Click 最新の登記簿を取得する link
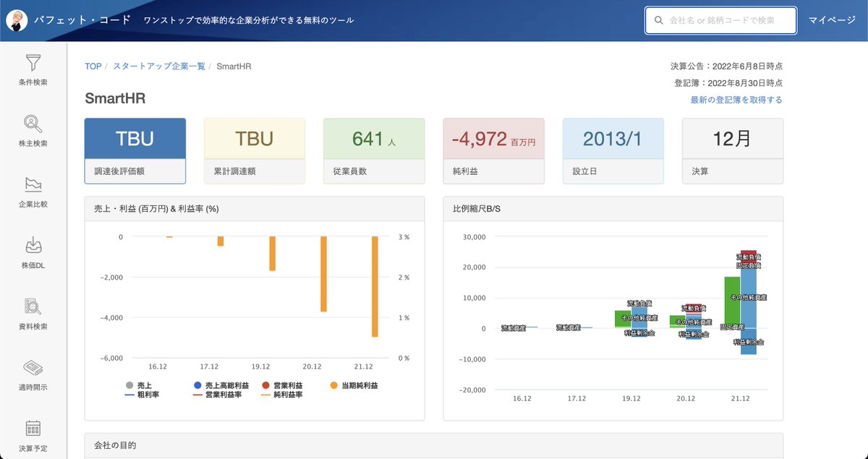Image resolution: width=868 pixels, height=459 pixels. (736, 100)
